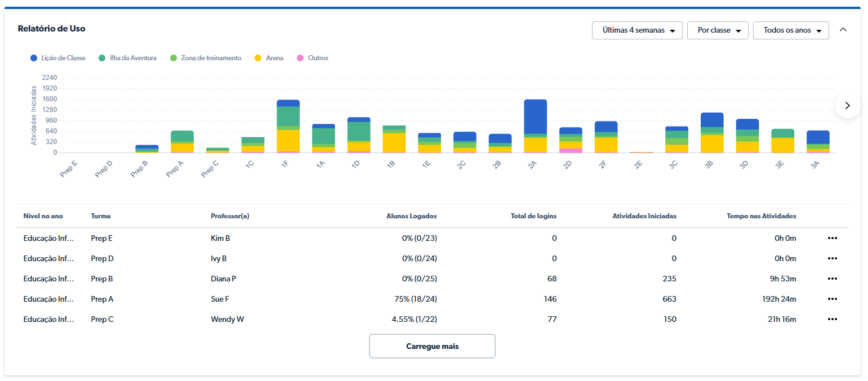Viewport: 868px width, 381px height.
Task: Open the three-dot menu for Prep E row
Action: click(x=832, y=238)
